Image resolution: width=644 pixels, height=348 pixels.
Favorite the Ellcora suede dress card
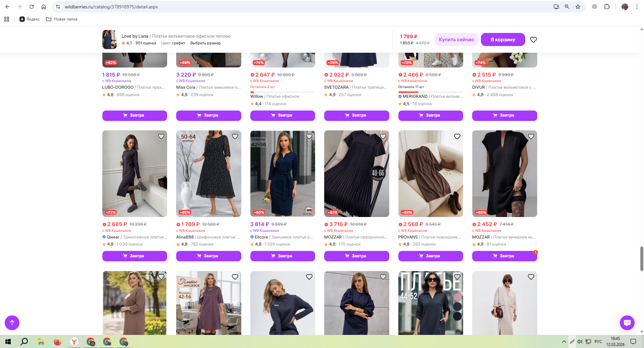pyautogui.click(x=309, y=136)
